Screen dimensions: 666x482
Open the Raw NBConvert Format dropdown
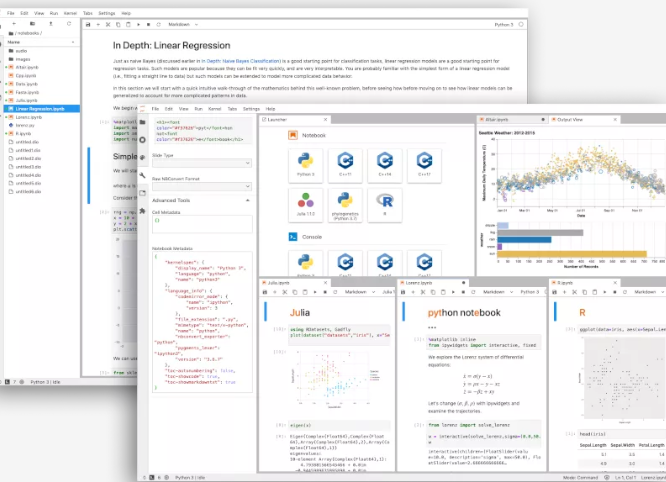[200, 188]
